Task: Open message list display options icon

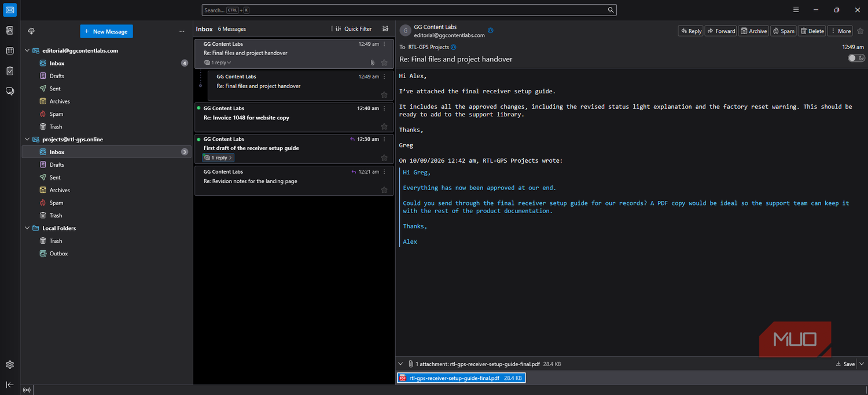Action: click(385, 29)
